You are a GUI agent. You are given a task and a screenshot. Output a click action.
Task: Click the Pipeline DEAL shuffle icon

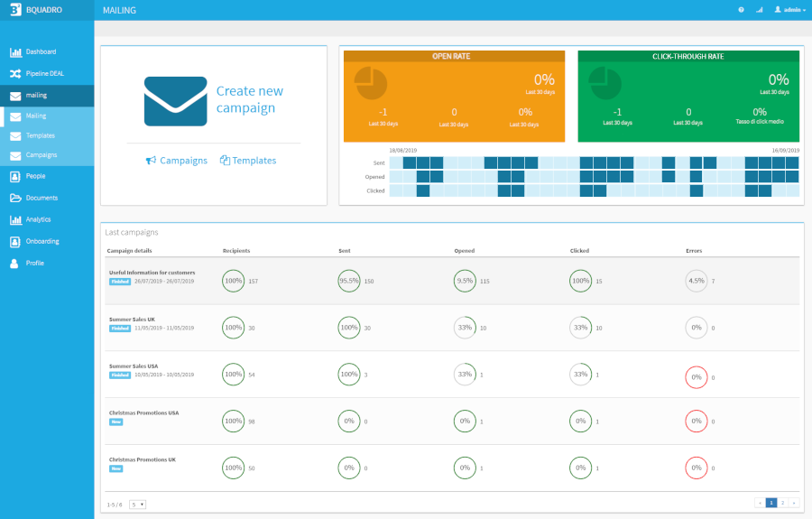pyautogui.click(x=15, y=73)
